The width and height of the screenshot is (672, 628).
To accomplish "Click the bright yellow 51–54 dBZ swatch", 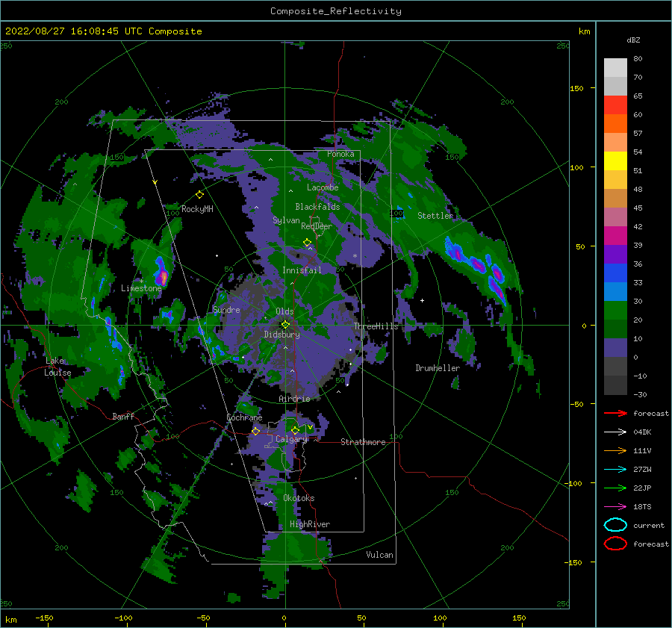I will point(615,161).
